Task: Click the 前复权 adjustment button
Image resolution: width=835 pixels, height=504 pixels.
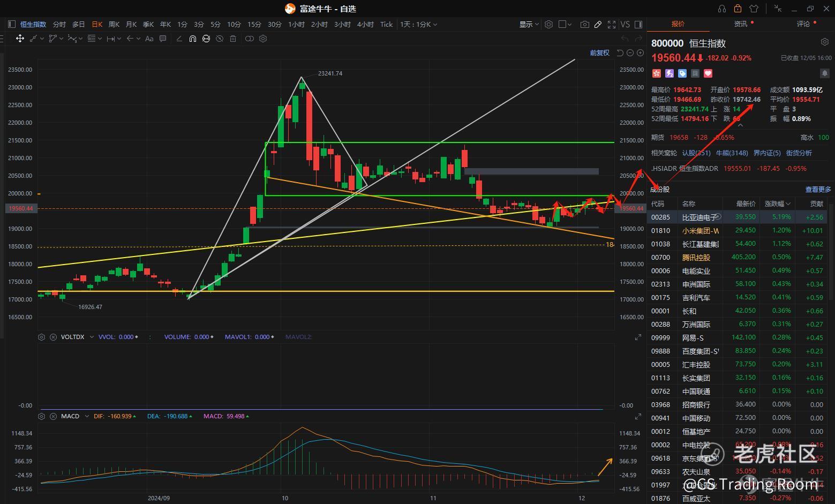Action: tap(600, 52)
